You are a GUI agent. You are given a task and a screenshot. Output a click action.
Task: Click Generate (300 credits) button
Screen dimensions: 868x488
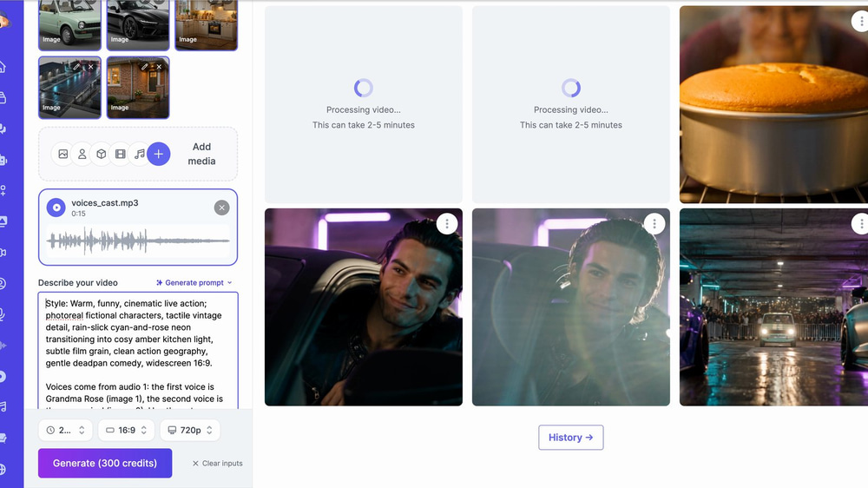(105, 463)
